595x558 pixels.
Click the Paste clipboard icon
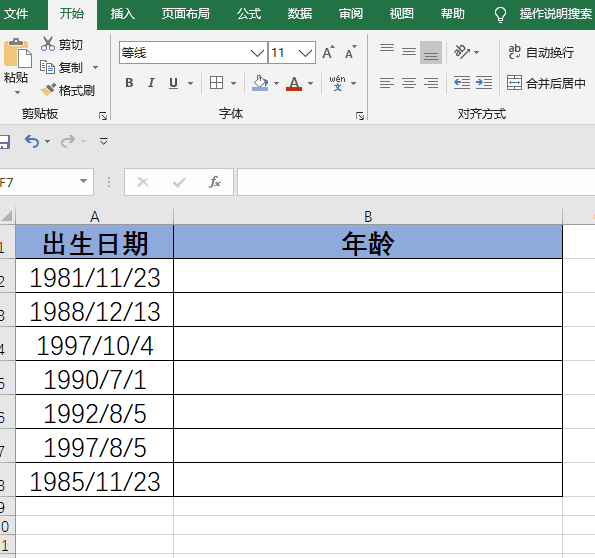coord(17,54)
